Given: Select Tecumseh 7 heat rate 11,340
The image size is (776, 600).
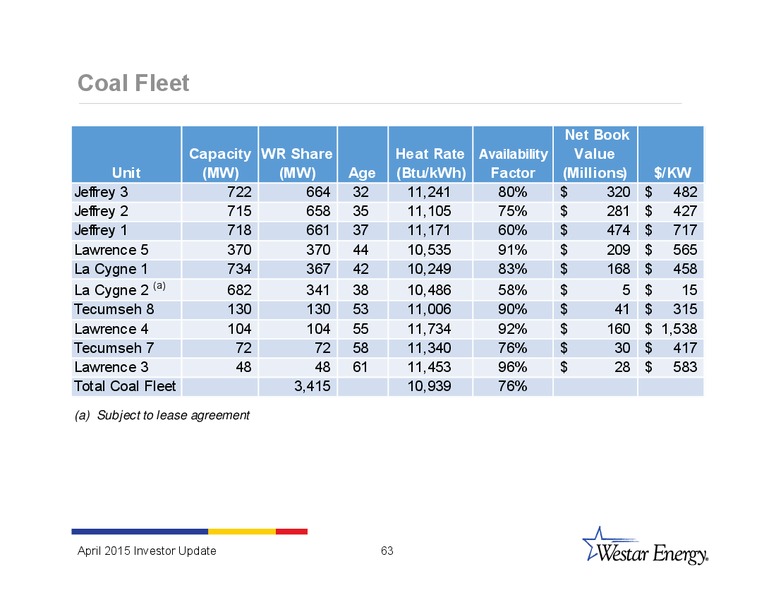Looking at the screenshot, I should coord(429,349).
